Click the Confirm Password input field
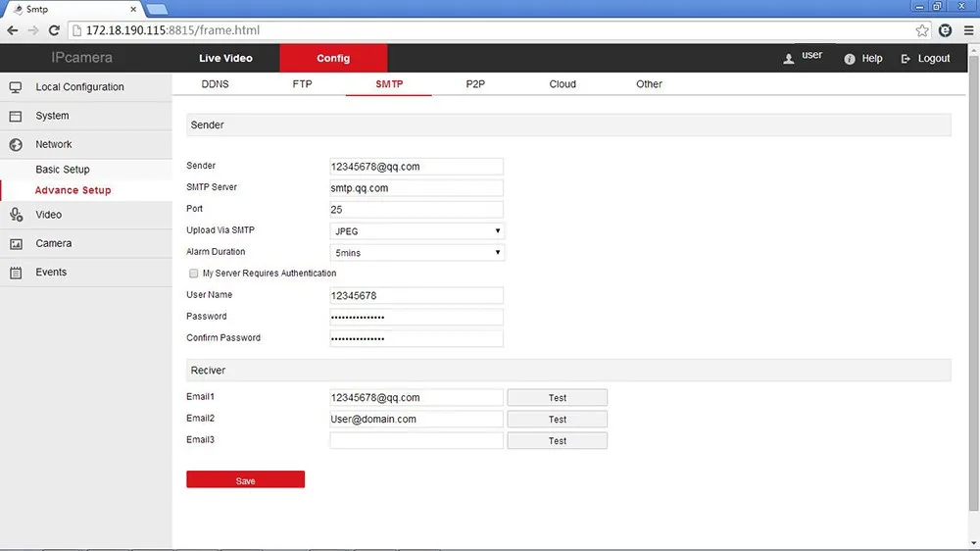 416,338
